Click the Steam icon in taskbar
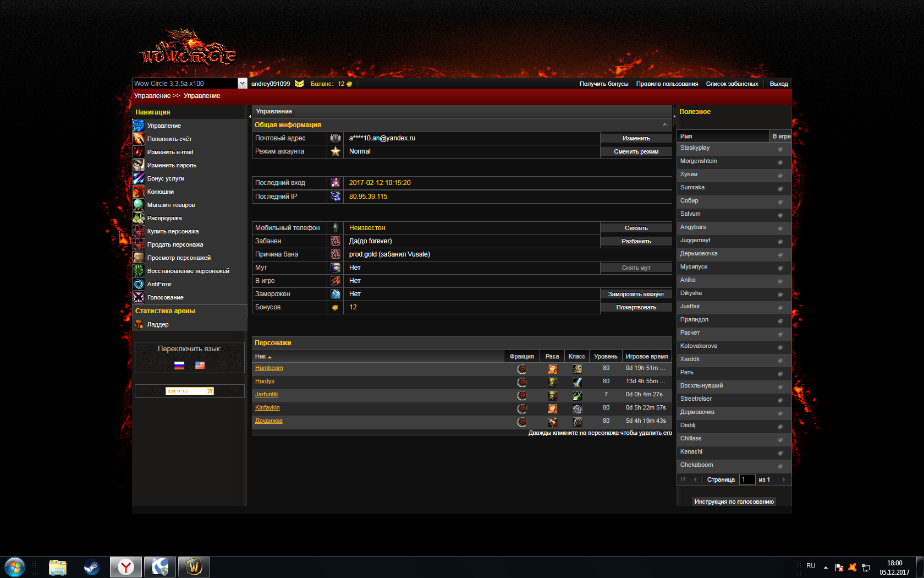This screenshot has height=578, width=924. click(x=91, y=567)
